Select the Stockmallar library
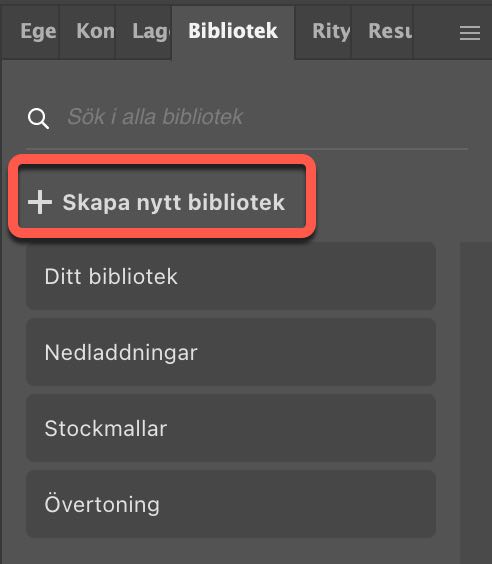This screenshot has width=492, height=564. (x=231, y=428)
